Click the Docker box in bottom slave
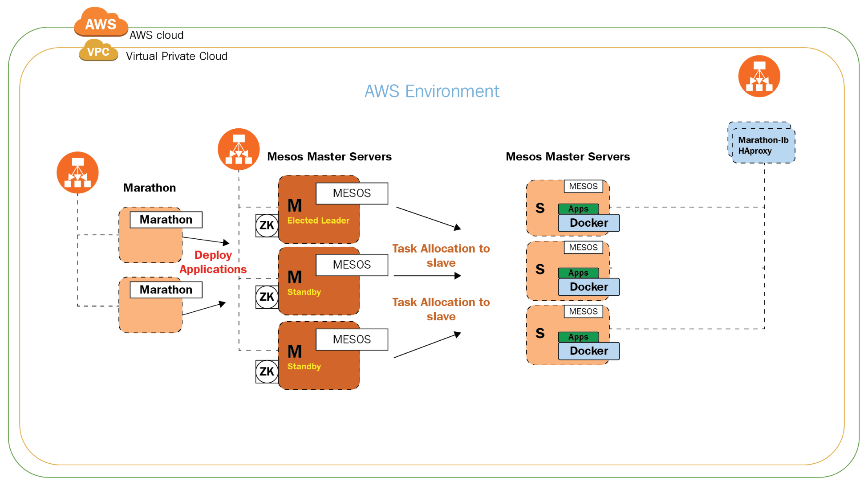Image resolution: width=868 pixels, height=486 pixels. click(x=588, y=351)
